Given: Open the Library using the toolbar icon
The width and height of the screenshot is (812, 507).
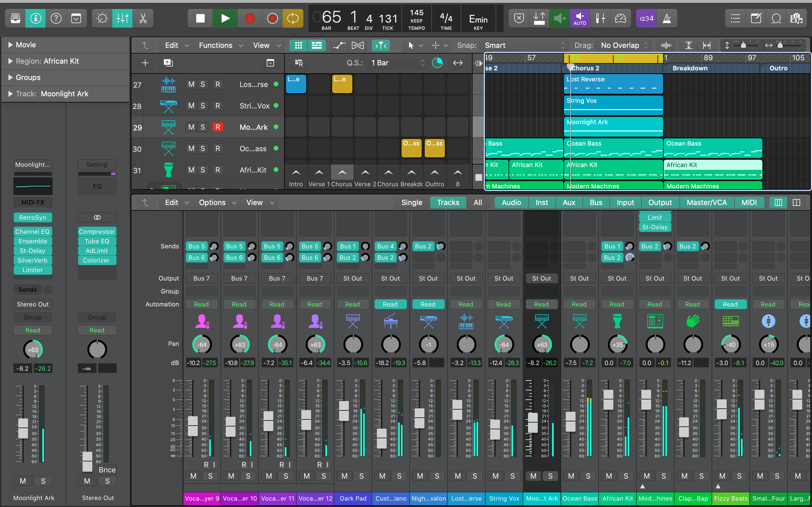Looking at the screenshot, I should point(16,18).
